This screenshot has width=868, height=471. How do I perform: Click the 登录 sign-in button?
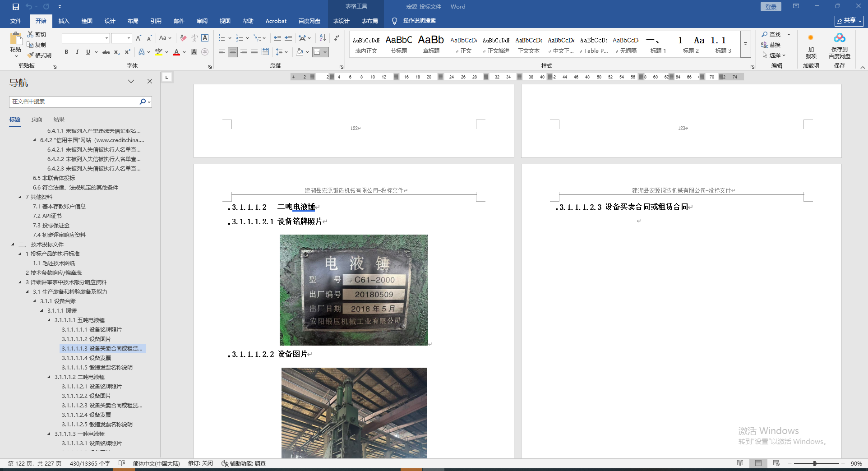pyautogui.click(x=771, y=7)
